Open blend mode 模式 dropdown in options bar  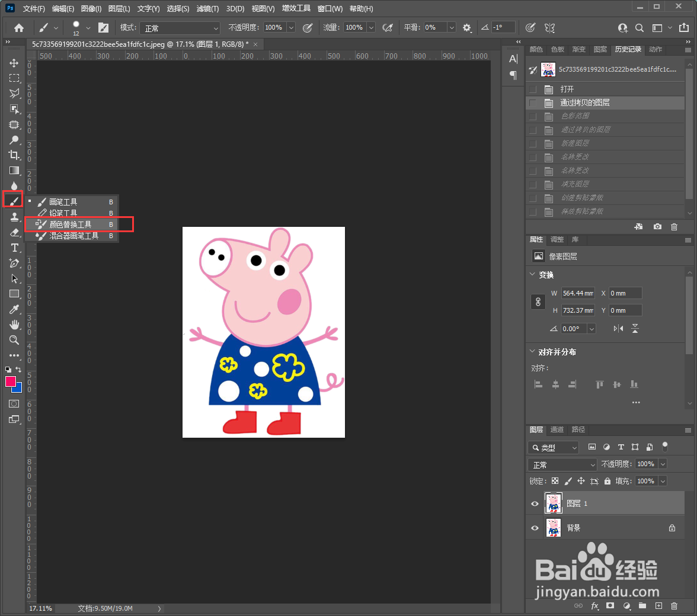(180, 28)
